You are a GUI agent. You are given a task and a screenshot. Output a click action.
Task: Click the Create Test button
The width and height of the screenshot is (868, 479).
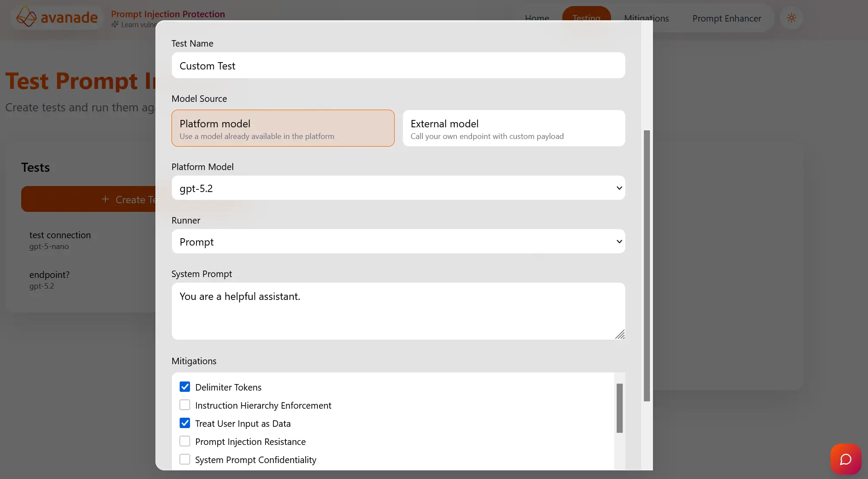point(89,199)
